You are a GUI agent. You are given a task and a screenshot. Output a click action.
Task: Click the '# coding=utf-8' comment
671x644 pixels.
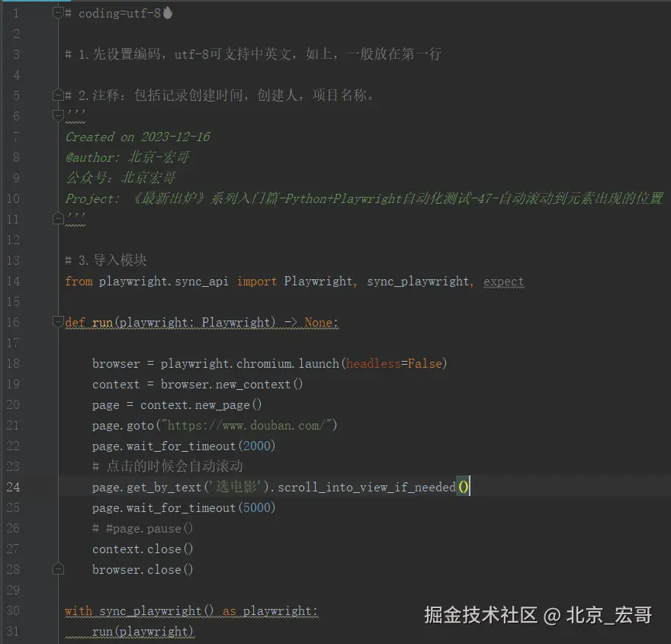(x=113, y=14)
